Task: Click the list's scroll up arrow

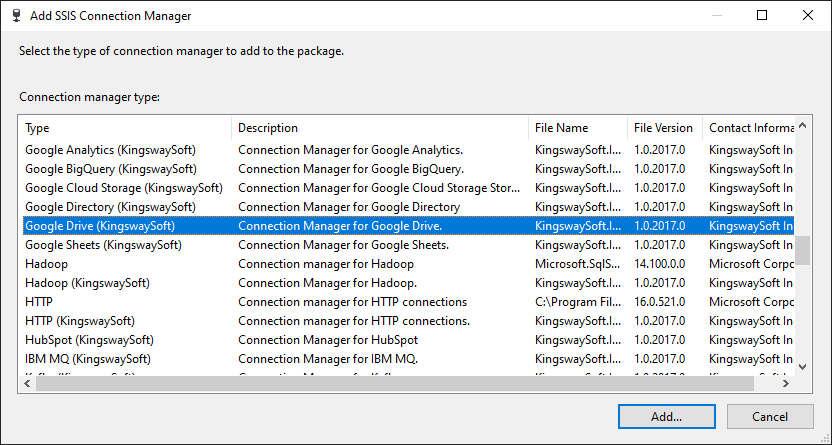Action: click(x=803, y=126)
